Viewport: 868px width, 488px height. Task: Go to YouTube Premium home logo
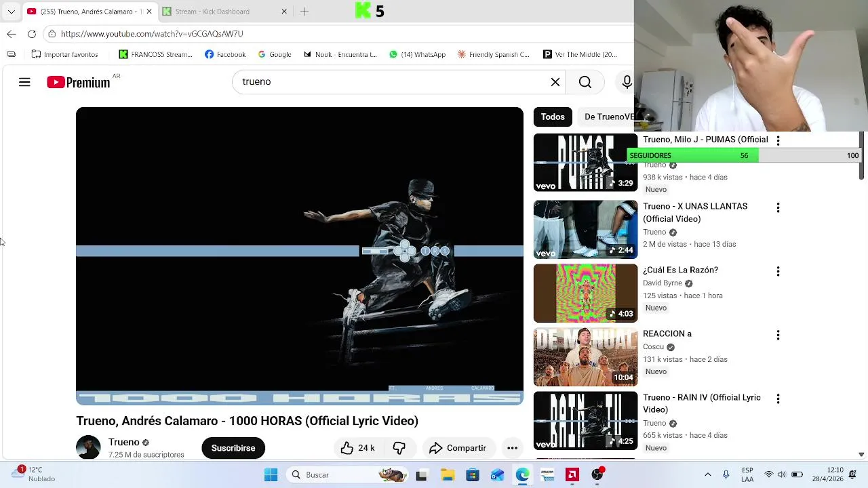pos(79,82)
